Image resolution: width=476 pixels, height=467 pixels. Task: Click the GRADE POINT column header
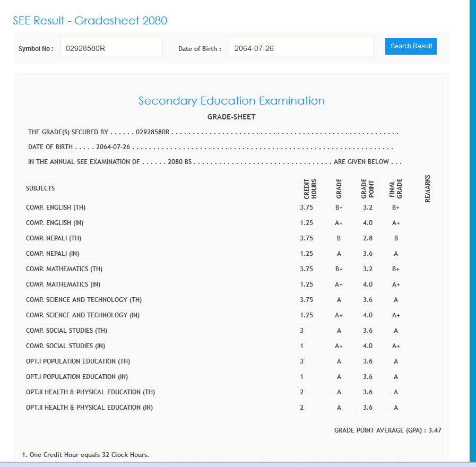click(368, 188)
